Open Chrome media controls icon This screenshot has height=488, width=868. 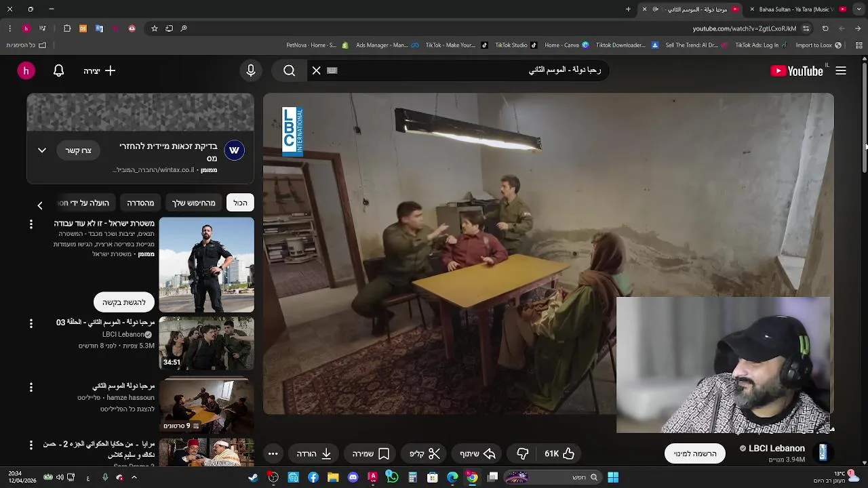[43, 28]
